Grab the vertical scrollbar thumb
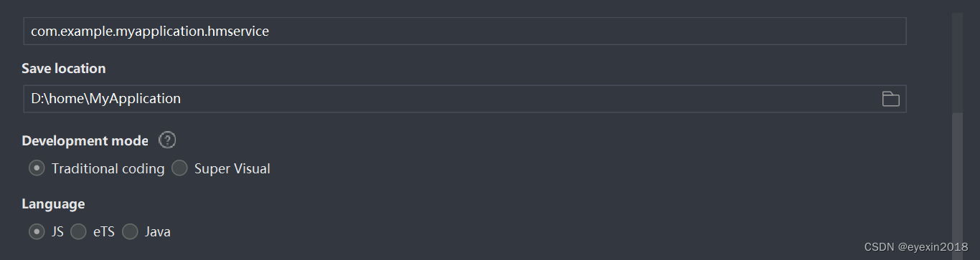Viewport: 980px width, 260px height. click(957, 185)
